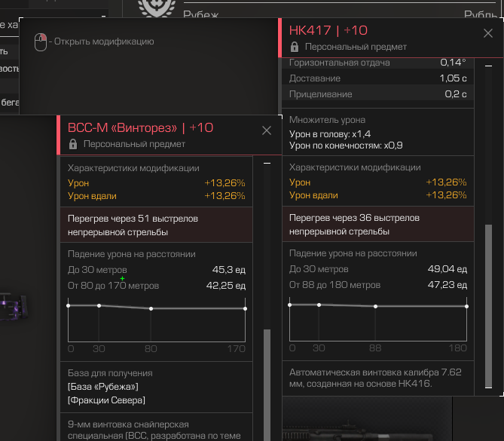The image size is (504, 441).
Task: Click 'Перегрев через 51 выстрелов' notice
Action: point(157,225)
